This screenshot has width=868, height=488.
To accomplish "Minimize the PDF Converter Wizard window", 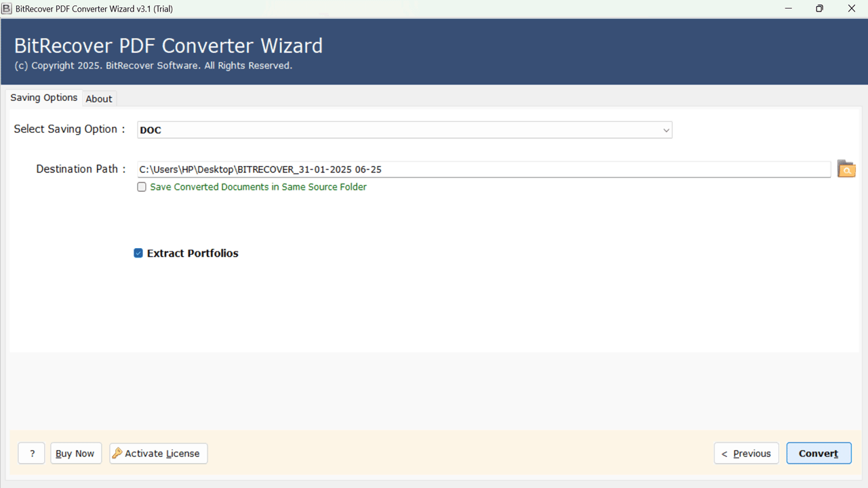I will (789, 9).
